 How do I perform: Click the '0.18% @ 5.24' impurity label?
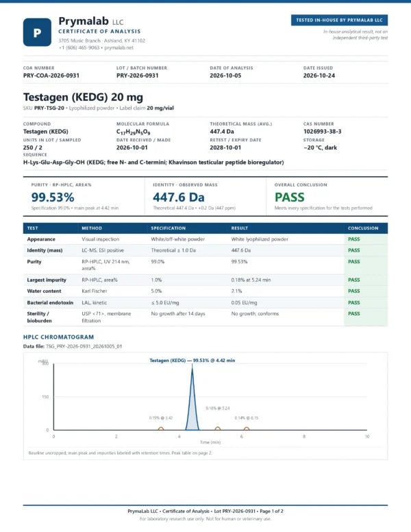tap(218, 409)
